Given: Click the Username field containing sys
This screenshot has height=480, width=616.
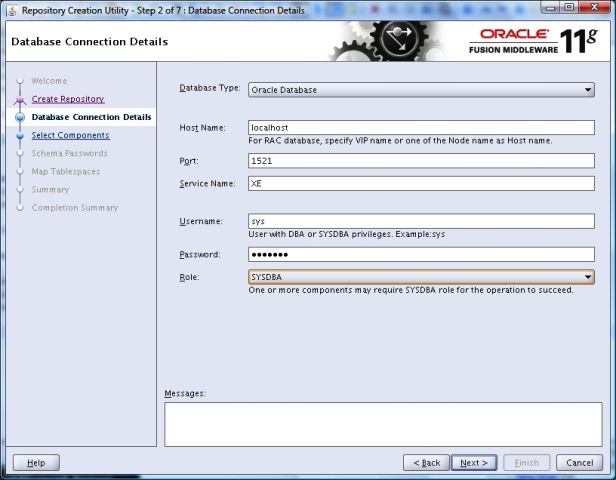Looking at the screenshot, I should pyautogui.click(x=421, y=221).
